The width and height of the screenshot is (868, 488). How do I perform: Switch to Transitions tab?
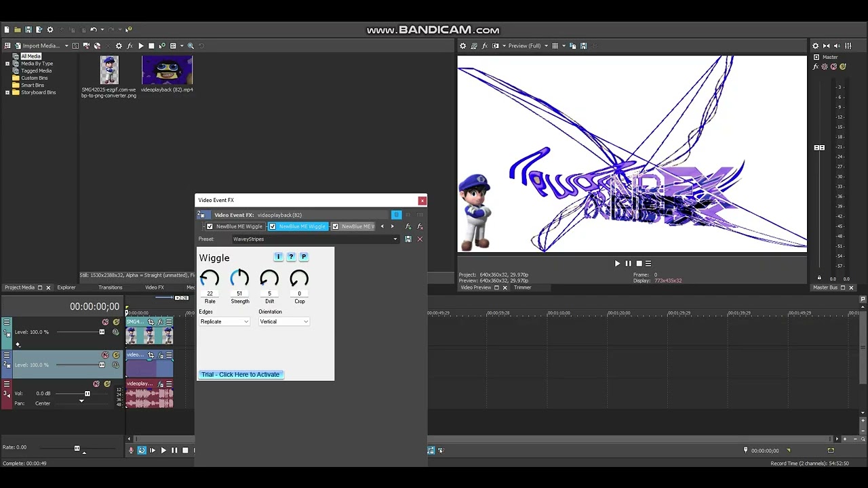click(111, 287)
